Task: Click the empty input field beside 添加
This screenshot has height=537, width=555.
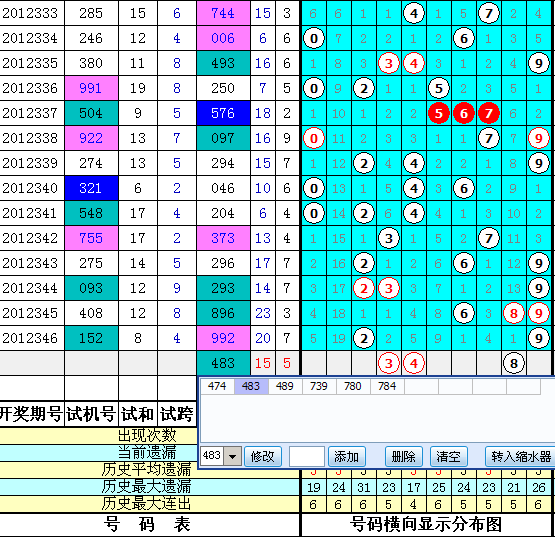Action: pos(307,457)
